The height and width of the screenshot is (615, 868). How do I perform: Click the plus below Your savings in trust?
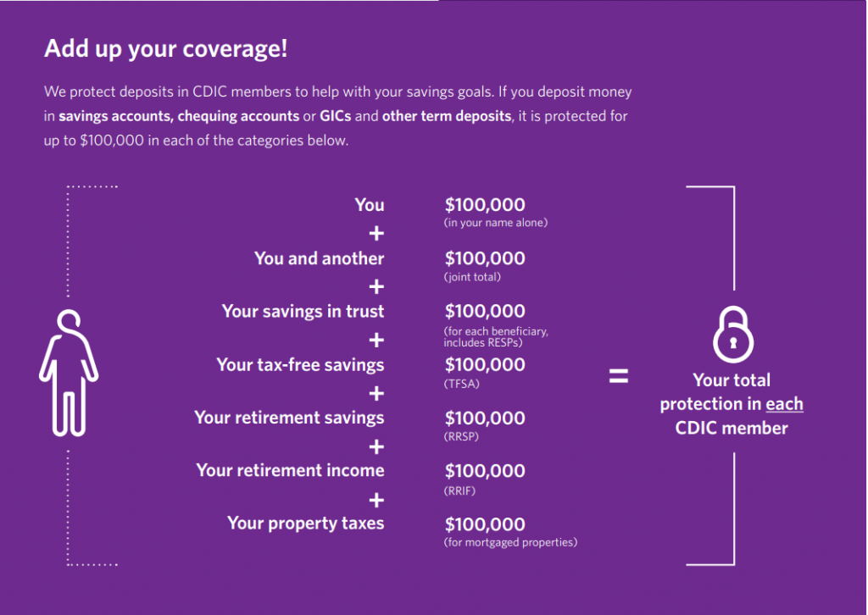click(376, 340)
